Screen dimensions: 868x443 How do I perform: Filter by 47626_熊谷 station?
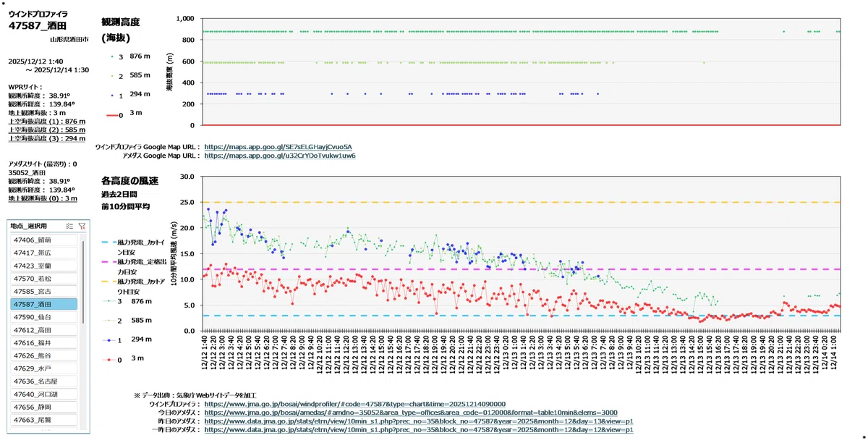pos(43,355)
